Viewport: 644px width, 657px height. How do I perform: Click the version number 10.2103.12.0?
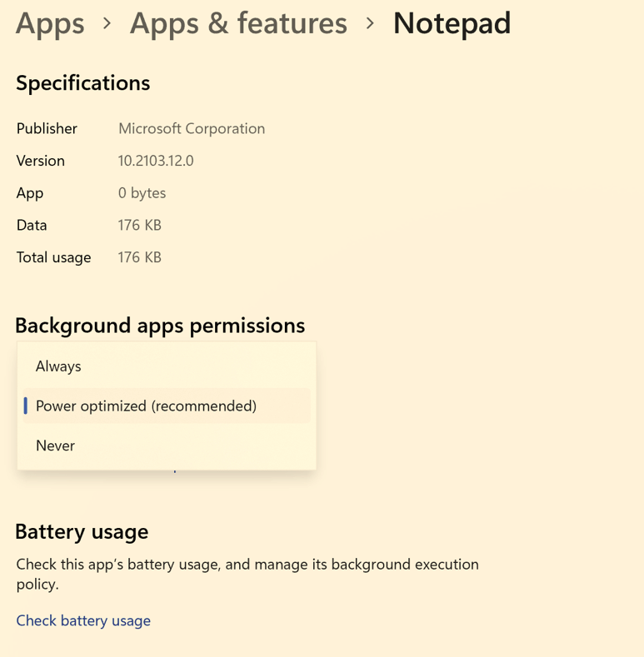click(x=156, y=161)
